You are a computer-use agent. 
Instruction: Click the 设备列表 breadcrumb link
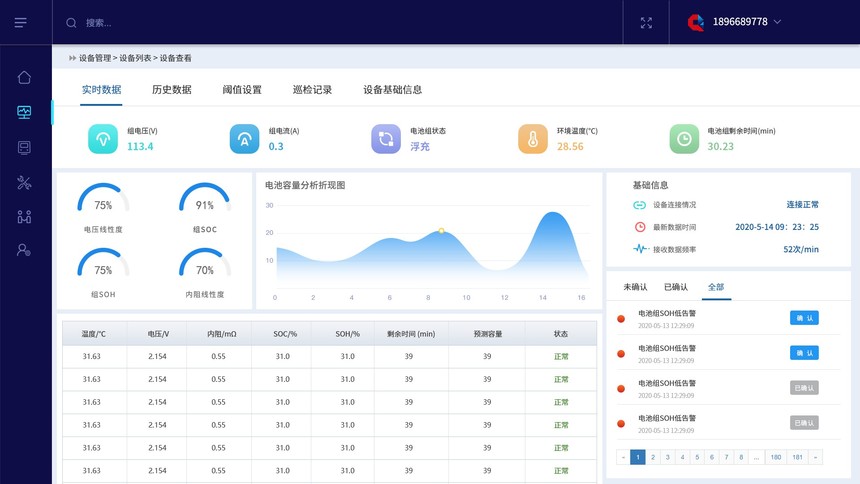point(135,58)
